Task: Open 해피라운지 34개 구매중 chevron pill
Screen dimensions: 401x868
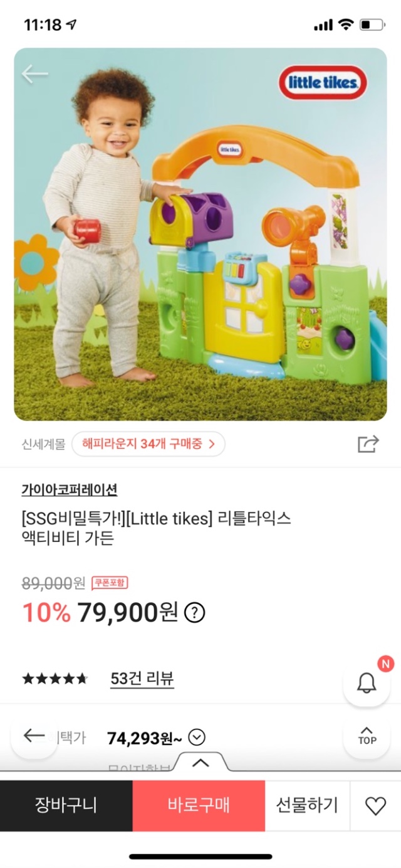Action: [148, 445]
